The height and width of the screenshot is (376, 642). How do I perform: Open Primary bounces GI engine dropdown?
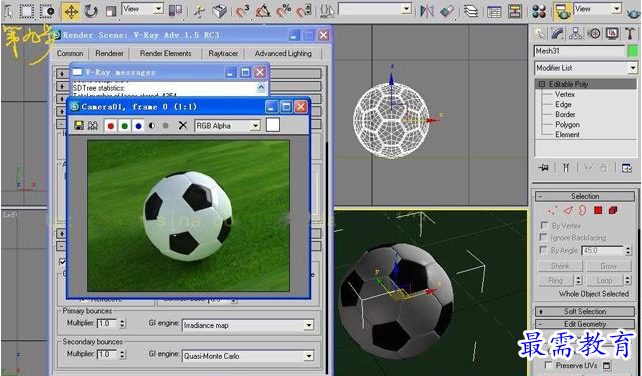coord(248,325)
